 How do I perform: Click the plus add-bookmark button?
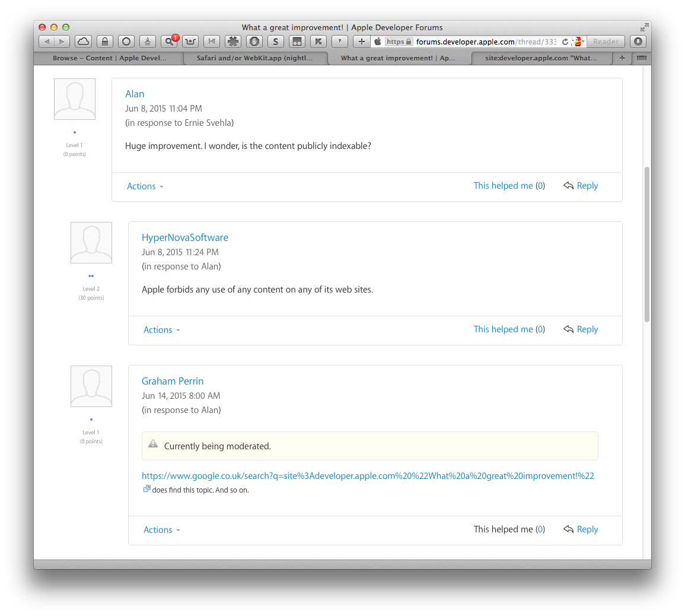(361, 42)
